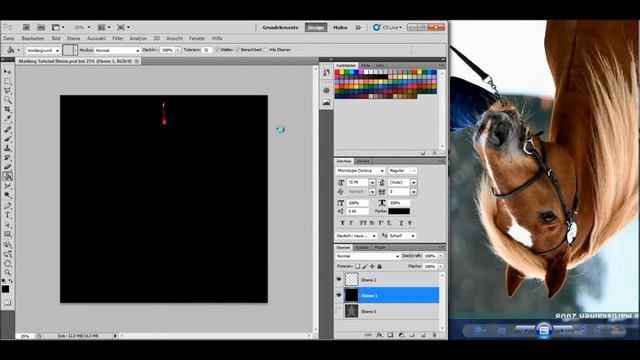This screenshot has height=360, width=640.
Task: Toggle Quick Mask mode button
Action: (7, 303)
